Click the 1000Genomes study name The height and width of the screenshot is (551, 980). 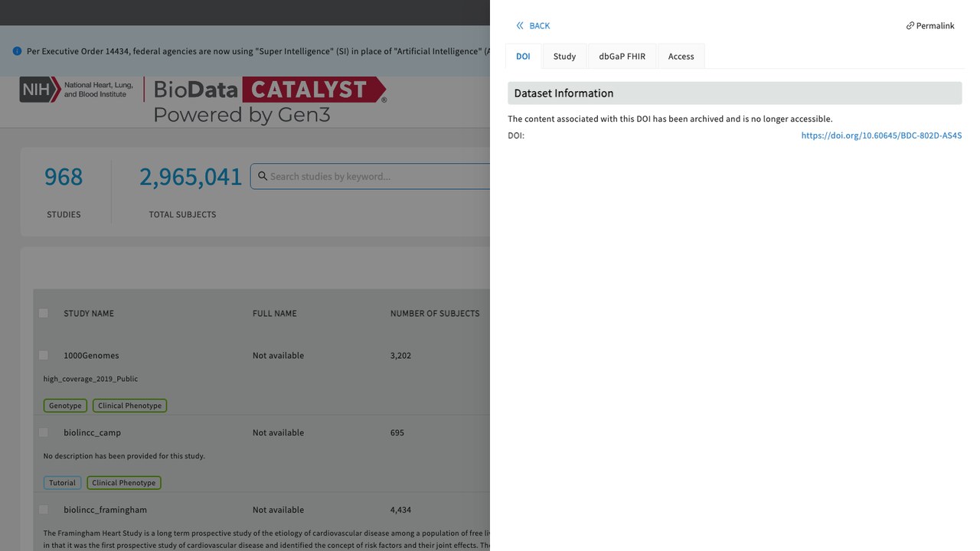pyautogui.click(x=91, y=355)
